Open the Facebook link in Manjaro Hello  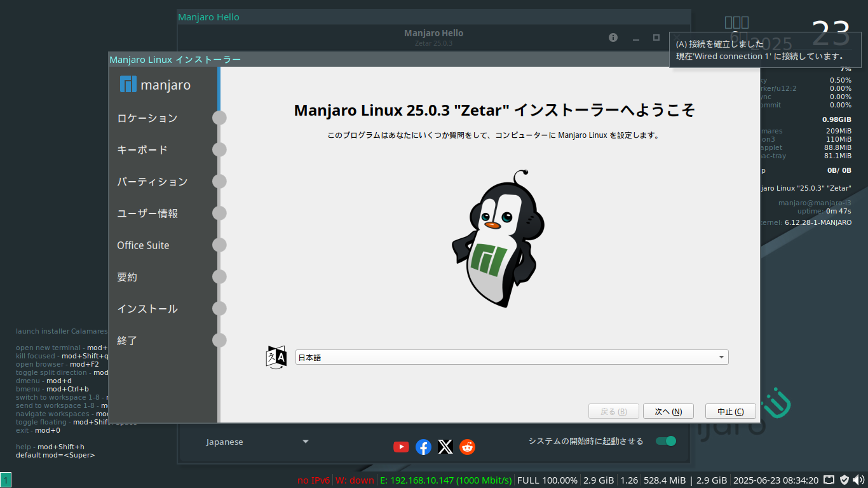(x=423, y=447)
